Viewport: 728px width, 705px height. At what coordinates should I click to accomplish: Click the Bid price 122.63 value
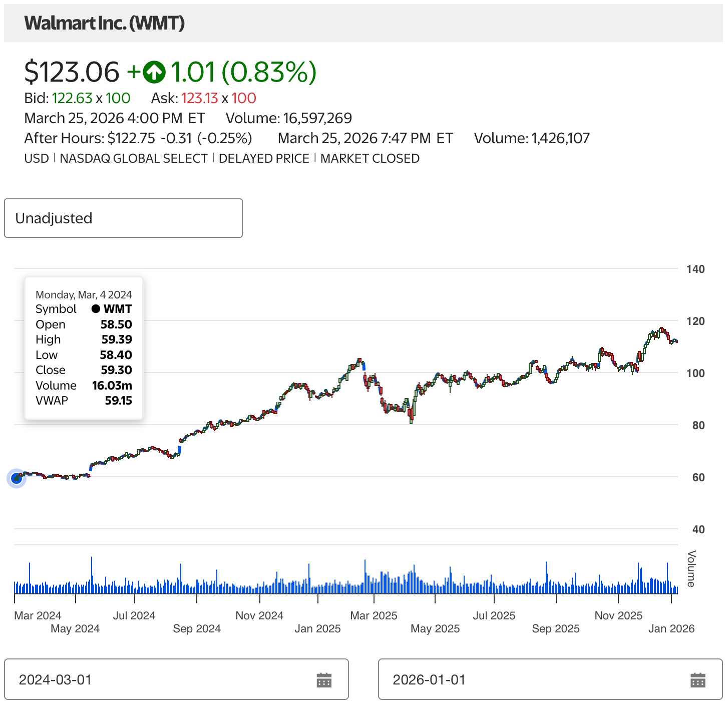(72, 98)
